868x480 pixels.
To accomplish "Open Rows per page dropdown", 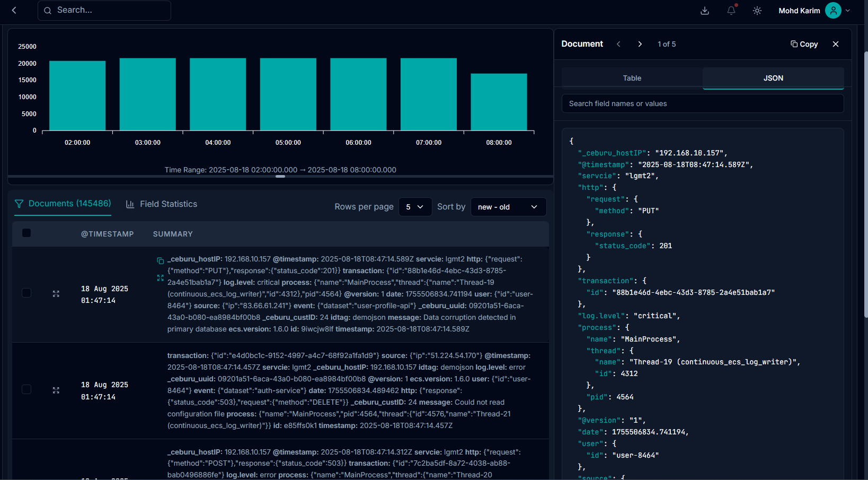I will (x=415, y=207).
